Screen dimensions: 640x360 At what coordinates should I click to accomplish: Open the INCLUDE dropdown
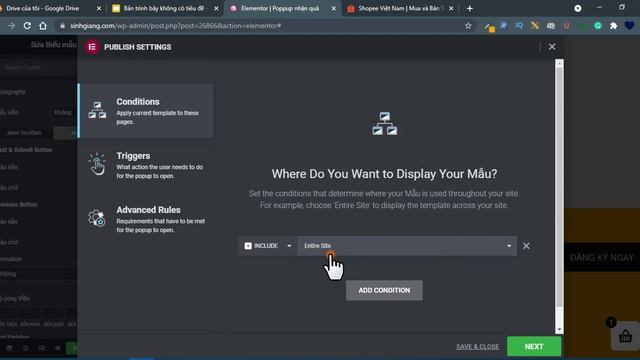coord(268,246)
